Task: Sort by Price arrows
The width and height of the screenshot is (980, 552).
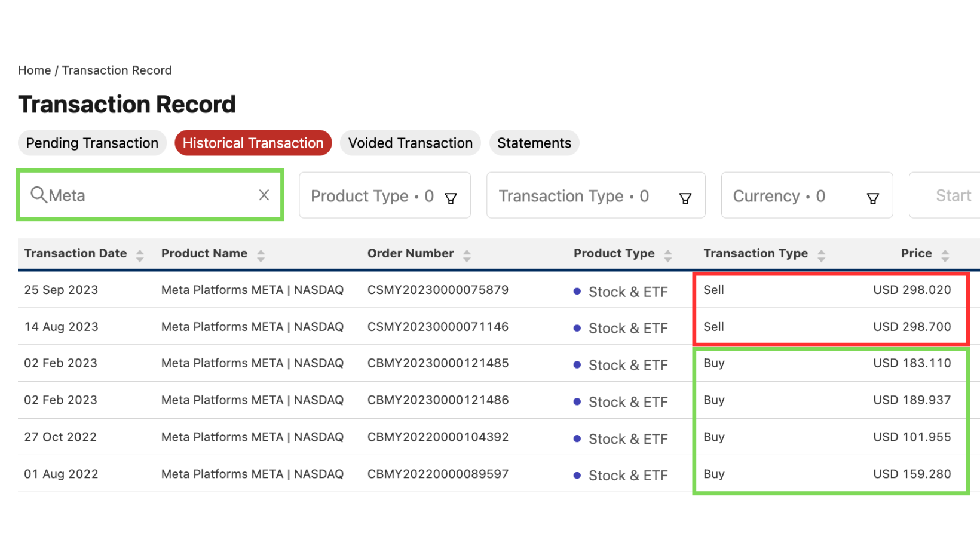Action: click(x=945, y=256)
